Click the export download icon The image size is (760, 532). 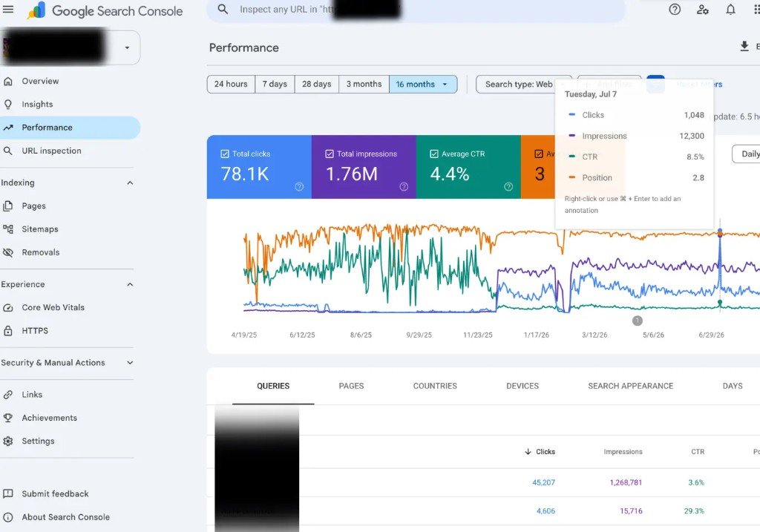744,47
